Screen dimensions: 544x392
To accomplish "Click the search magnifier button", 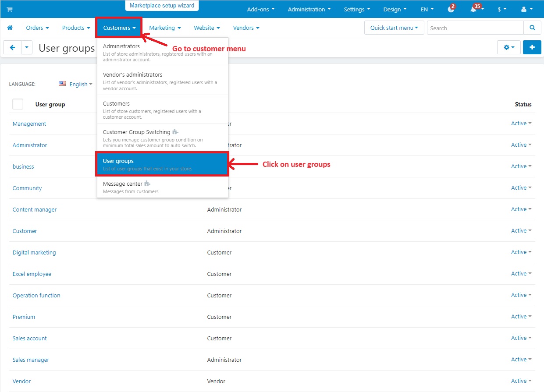I will [x=532, y=28].
